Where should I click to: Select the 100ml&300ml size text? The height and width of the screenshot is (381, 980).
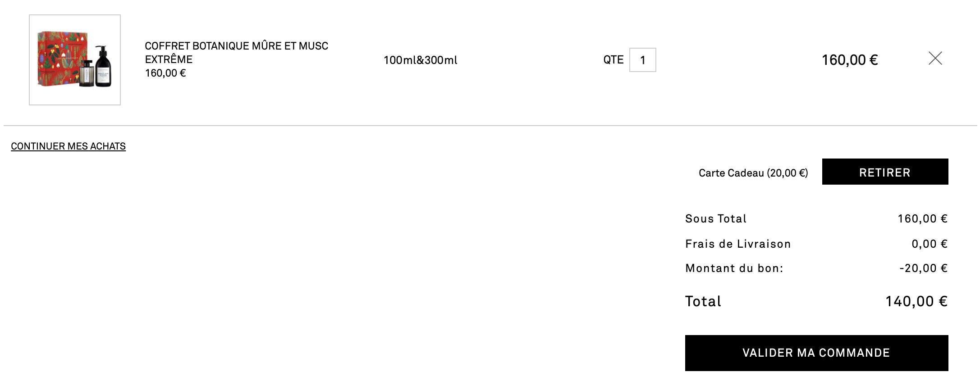tap(420, 60)
